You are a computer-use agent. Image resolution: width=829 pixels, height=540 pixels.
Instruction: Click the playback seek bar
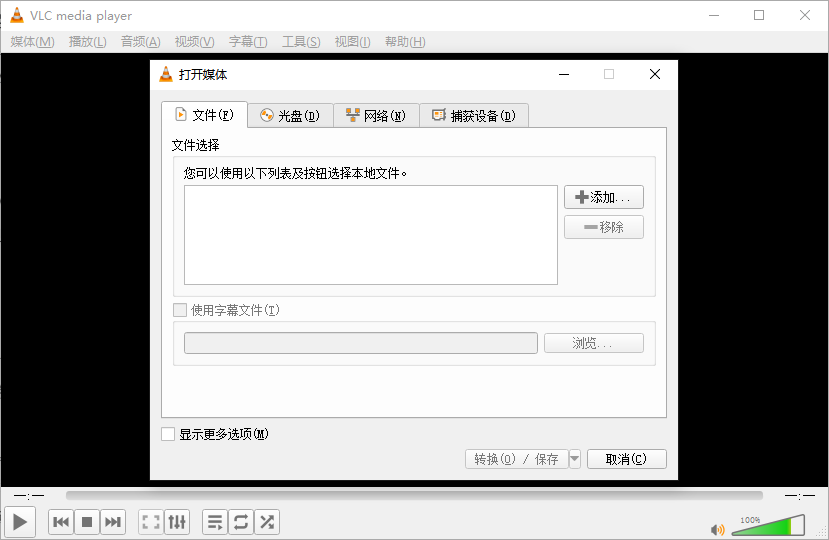pos(414,496)
